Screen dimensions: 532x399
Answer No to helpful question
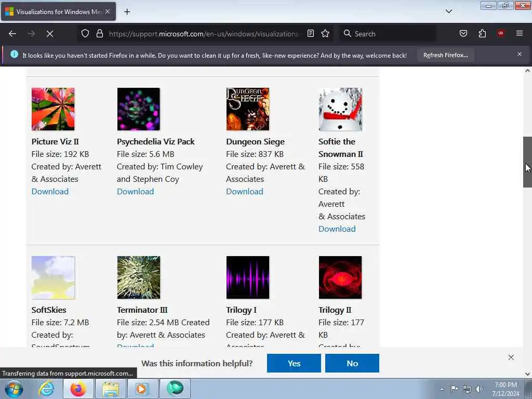352,363
